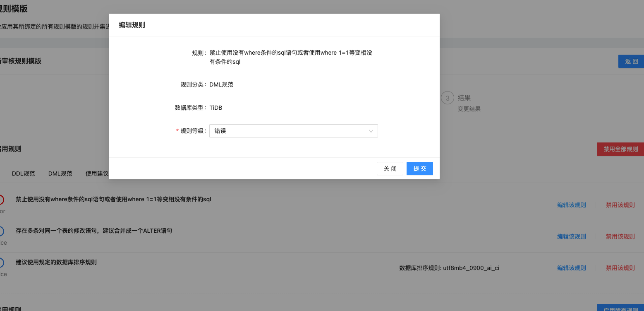Click the dropdown arrow in the rule level field
Screen dimensions: 644x311
point(371,131)
